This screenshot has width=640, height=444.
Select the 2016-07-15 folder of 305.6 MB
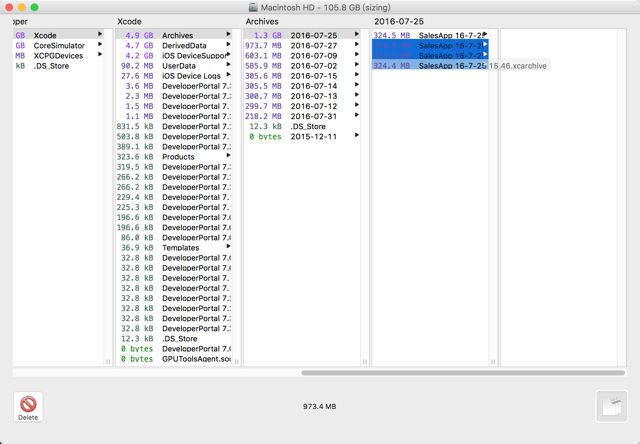pos(302,76)
